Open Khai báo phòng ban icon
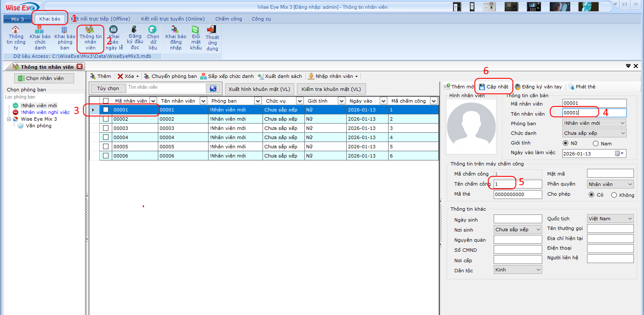Image resolution: width=644 pixels, height=315 pixels. point(64,30)
